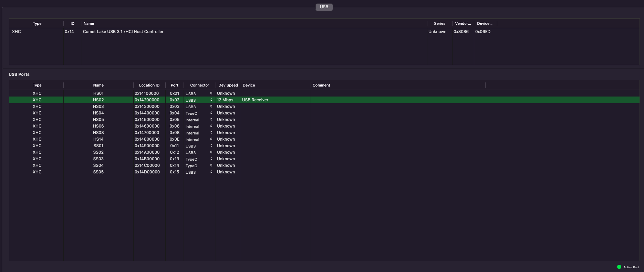Click the Port column header
Viewport: 644px width, 272px height.
coord(174,85)
